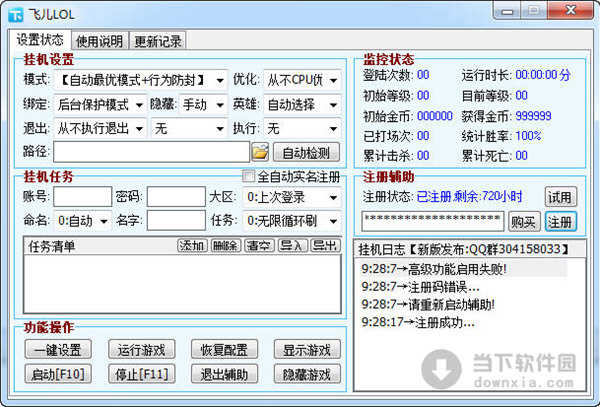
Task: Expand the 绑定 dropdown 后台保护模式
Action: pyautogui.click(x=100, y=104)
